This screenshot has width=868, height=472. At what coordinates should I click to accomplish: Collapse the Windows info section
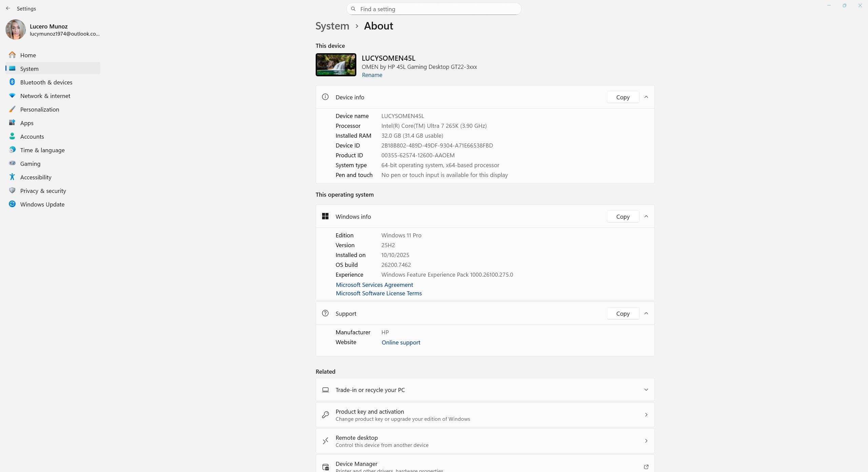(x=646, y=217)
